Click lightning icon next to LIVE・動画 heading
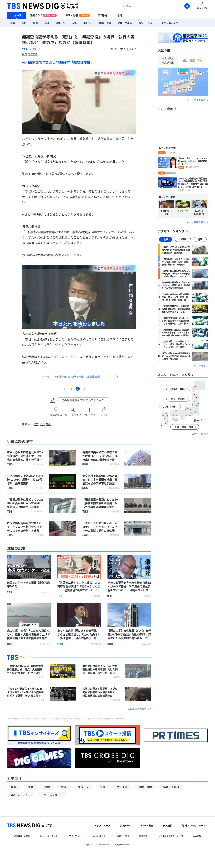215x868 pixels. pos(175,109)
